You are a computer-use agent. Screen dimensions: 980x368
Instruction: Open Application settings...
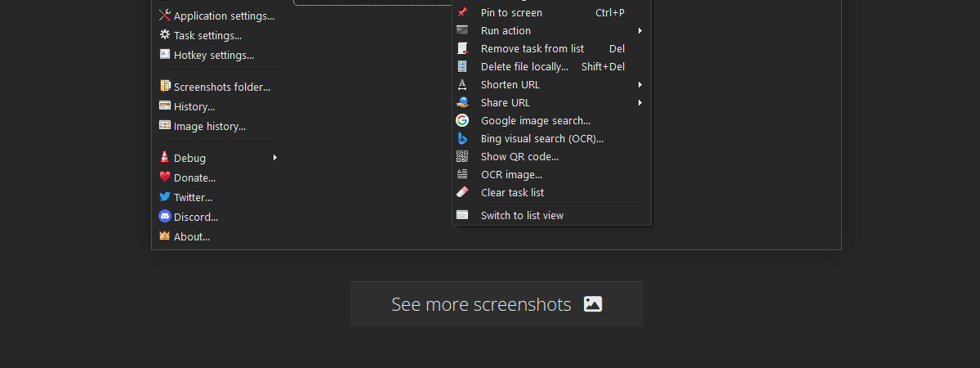click(224, 16)
